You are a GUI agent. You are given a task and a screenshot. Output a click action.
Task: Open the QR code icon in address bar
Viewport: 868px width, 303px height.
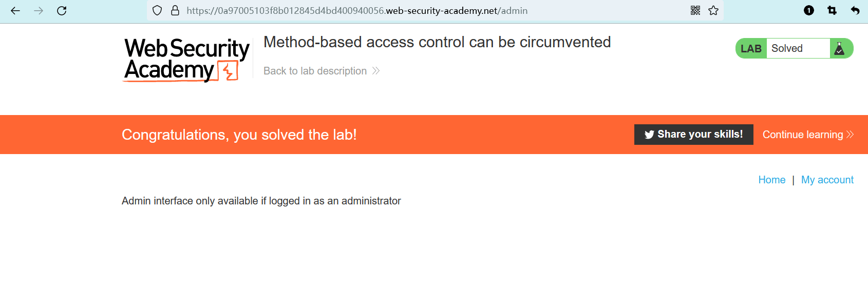coord(695,11)
